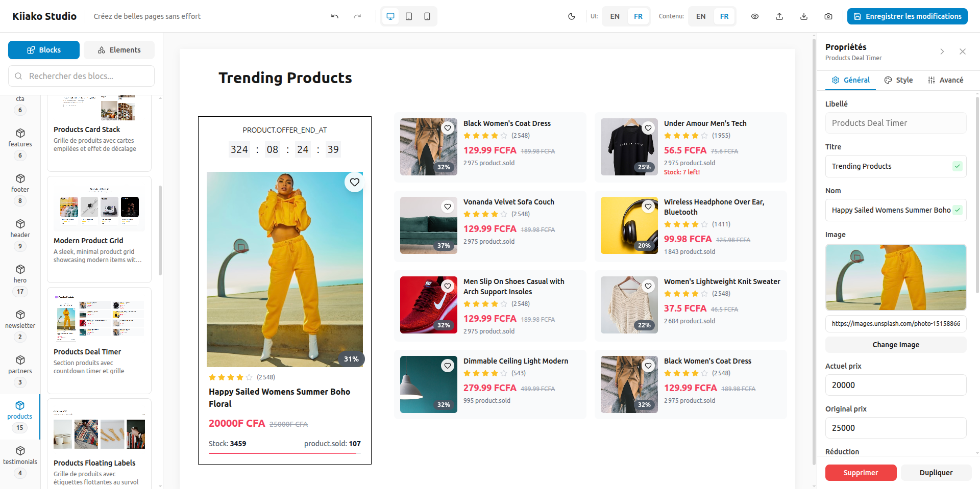Open the Général properties tab
The image size is (980, 489).
[850, 80]
